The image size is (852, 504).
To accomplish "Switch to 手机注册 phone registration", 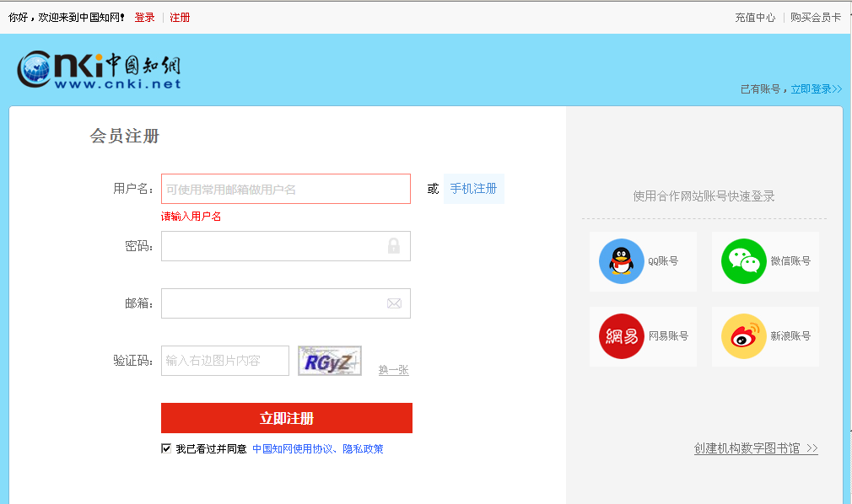I will pyautogui.click(x=473, y=189).
